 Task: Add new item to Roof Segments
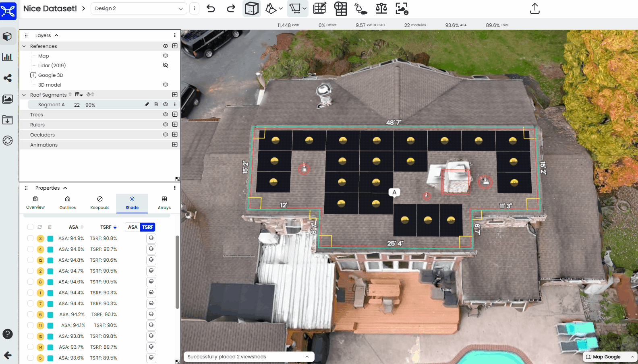click(x=175, y=95)
